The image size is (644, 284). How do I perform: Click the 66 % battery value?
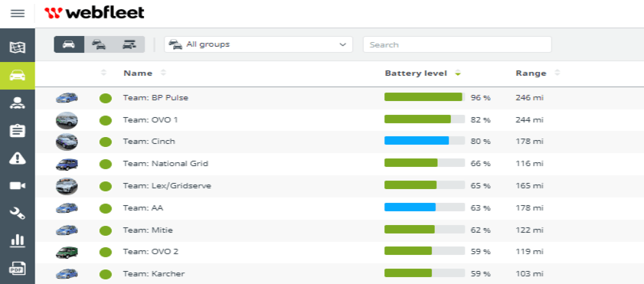(x=481, y=164)
